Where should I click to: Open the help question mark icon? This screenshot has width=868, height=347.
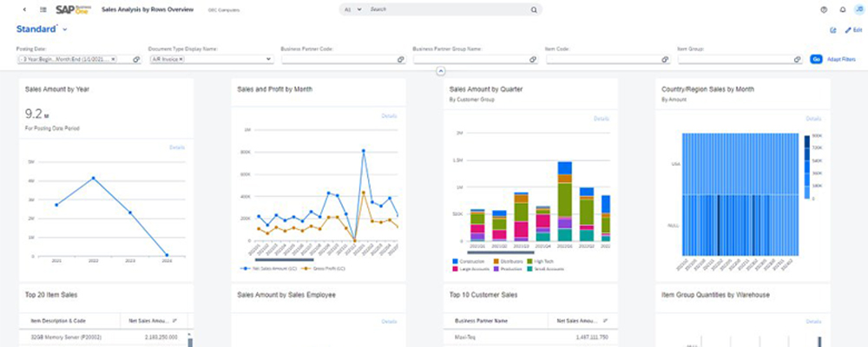pyautogui.click(x=823, y=10)
